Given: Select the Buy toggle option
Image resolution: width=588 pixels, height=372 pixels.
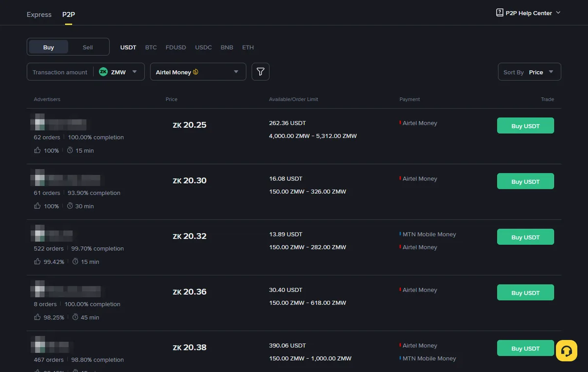Looking at the screenshot, I should point(49,47).
